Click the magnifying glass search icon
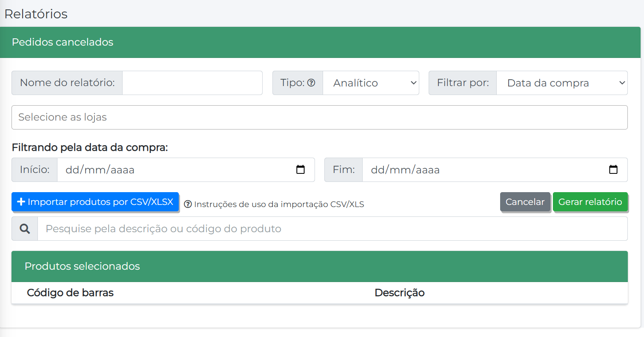The height and width of the screenshot is (337, 644). (x=25, y=229)
